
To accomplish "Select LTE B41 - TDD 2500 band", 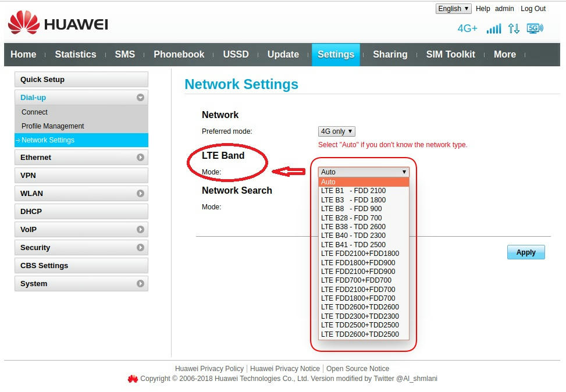I will (364, 244).
